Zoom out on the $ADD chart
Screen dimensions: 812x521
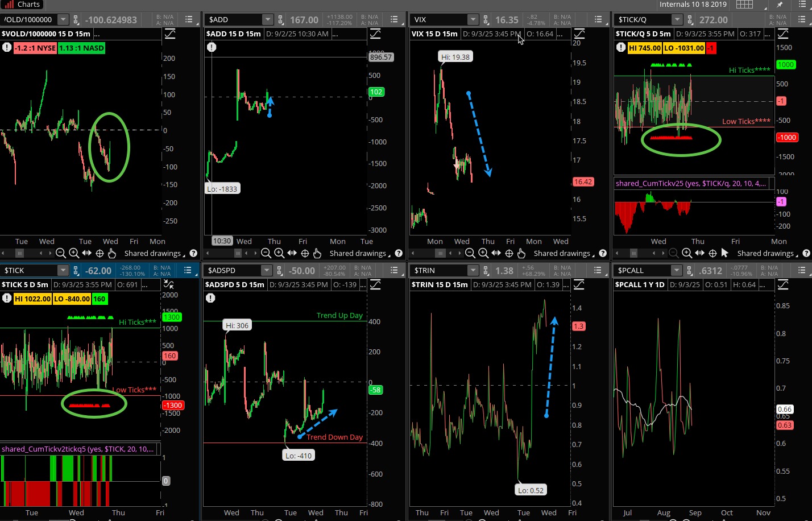coord(266,253)
